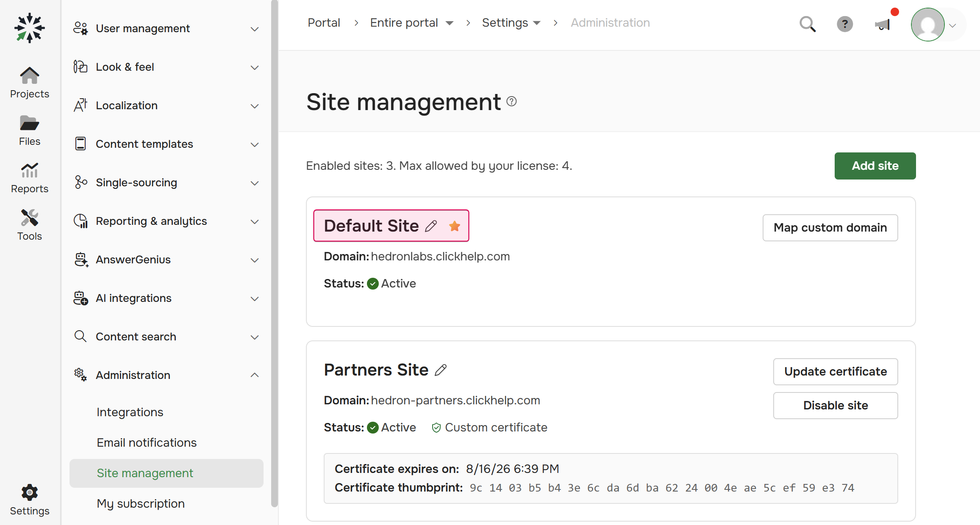Click the star icon on Default Site
980x525 pixels.
[455, 226]
